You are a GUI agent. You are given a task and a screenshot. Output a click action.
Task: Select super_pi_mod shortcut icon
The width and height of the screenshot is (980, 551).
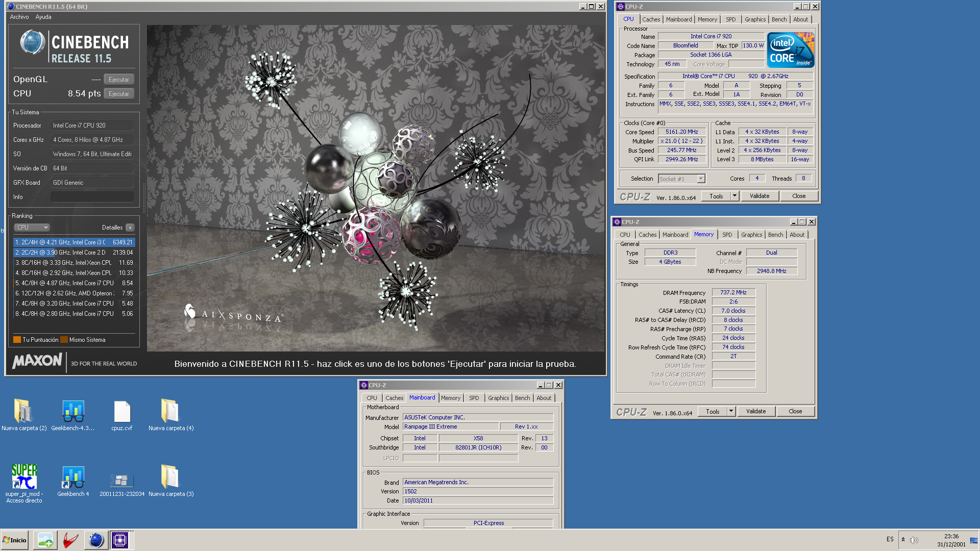[x=24, y=484]
